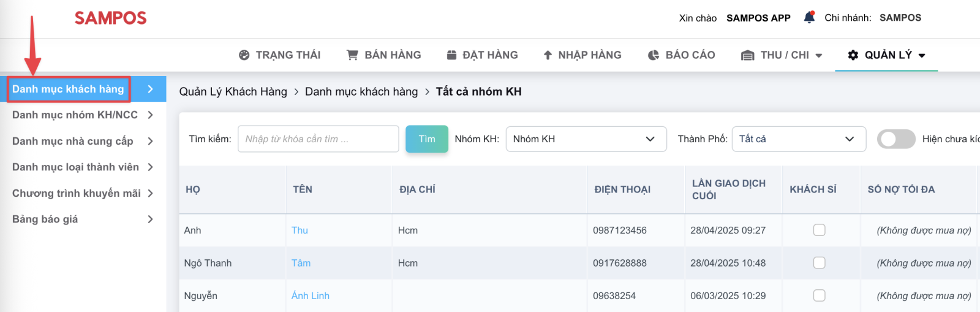
Task: Open the Nhóm KH dropdown
Action: click(586, 139)
